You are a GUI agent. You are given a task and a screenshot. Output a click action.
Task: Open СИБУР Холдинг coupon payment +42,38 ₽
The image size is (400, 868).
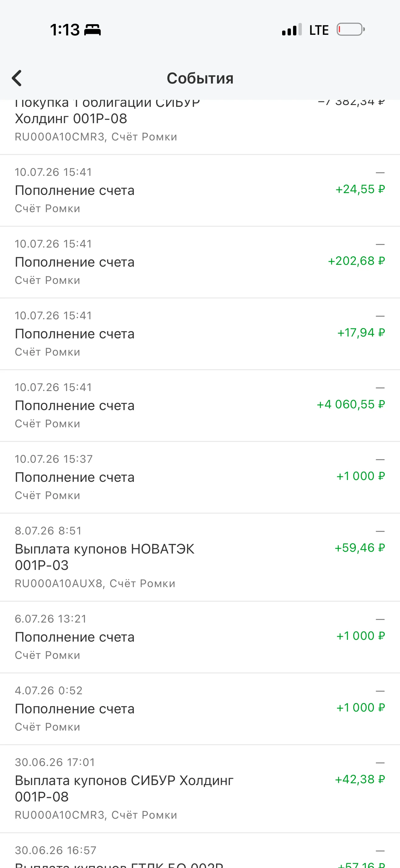(200, 789)
